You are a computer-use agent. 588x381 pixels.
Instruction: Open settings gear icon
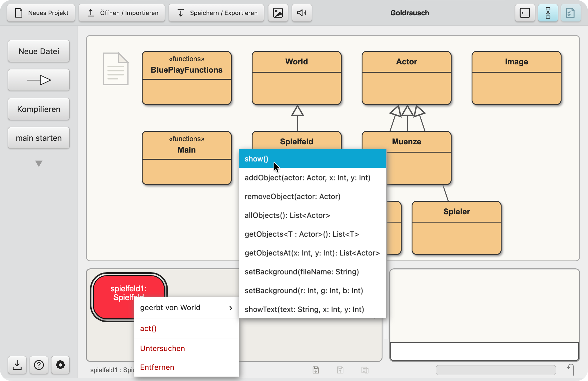60,365
